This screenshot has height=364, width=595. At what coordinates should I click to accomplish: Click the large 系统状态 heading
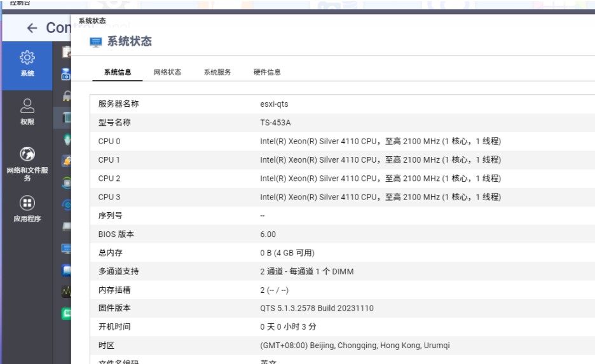[x=130, y=41]
